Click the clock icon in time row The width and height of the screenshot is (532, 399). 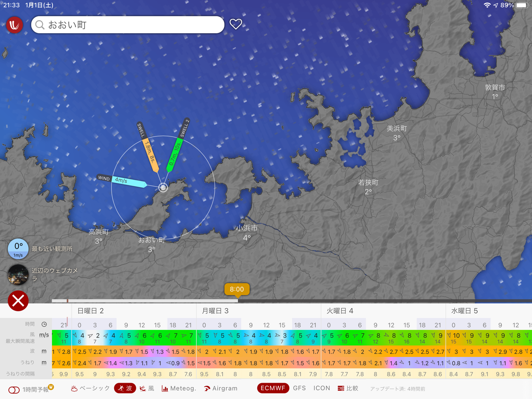pyautogui.click(x=44, y=324)
